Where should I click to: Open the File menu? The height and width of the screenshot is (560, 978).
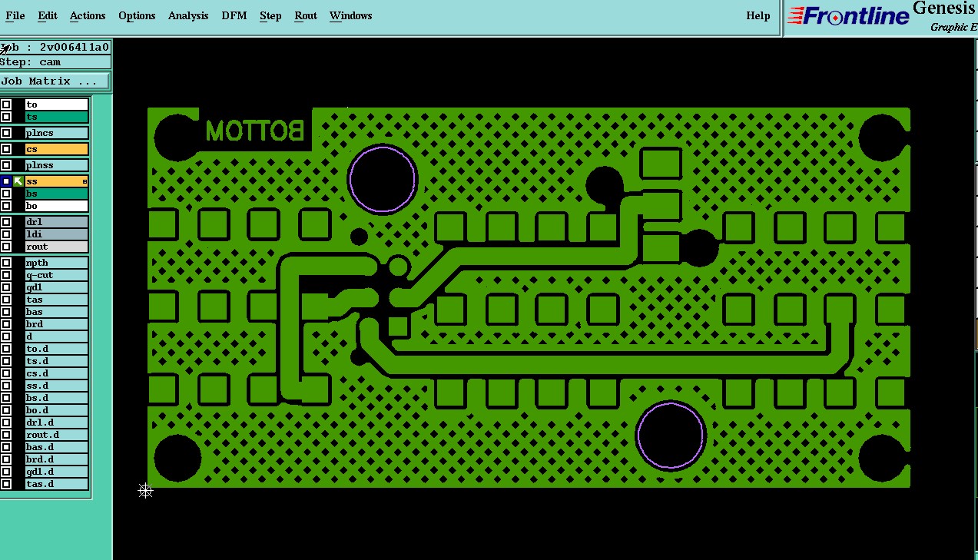(x=15, y=15)
